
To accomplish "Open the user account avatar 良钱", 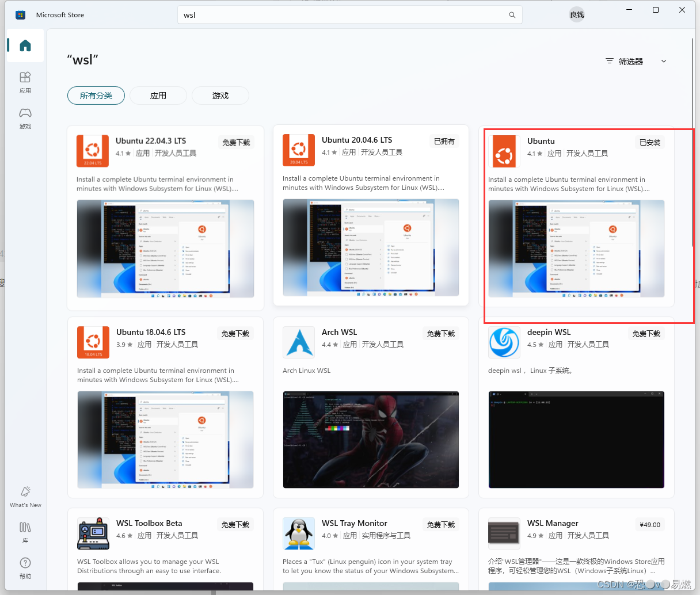I will click(577, 15).
